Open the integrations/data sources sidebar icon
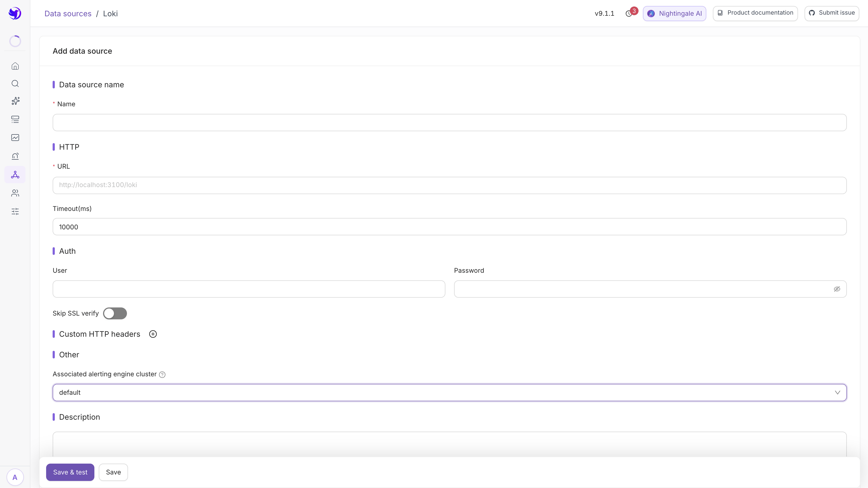This screenshot has height=488, width=868. coord(15,174)
